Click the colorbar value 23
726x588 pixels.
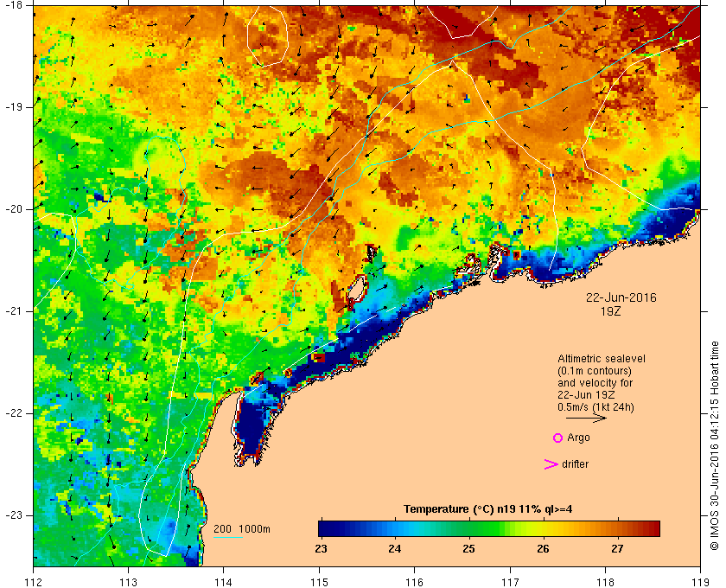tap(321, 549)
